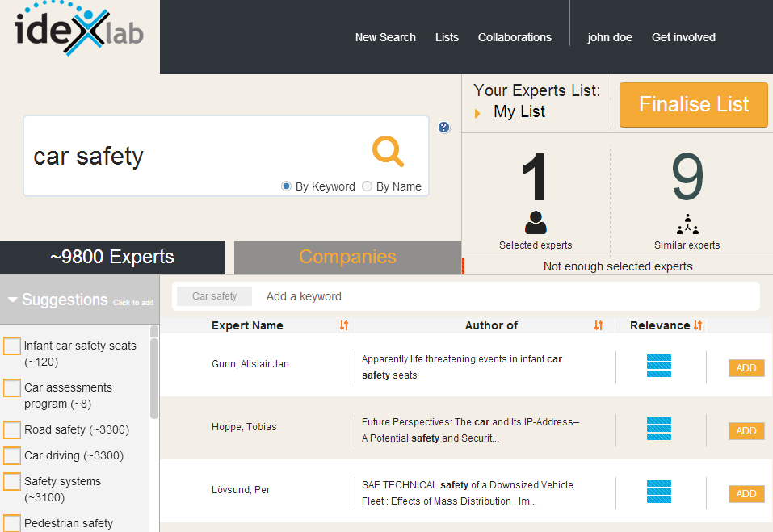This screenshot has width=773, height=532.
Task: Collapse the Suggestions panel arrow
Action: coord(12,300)
